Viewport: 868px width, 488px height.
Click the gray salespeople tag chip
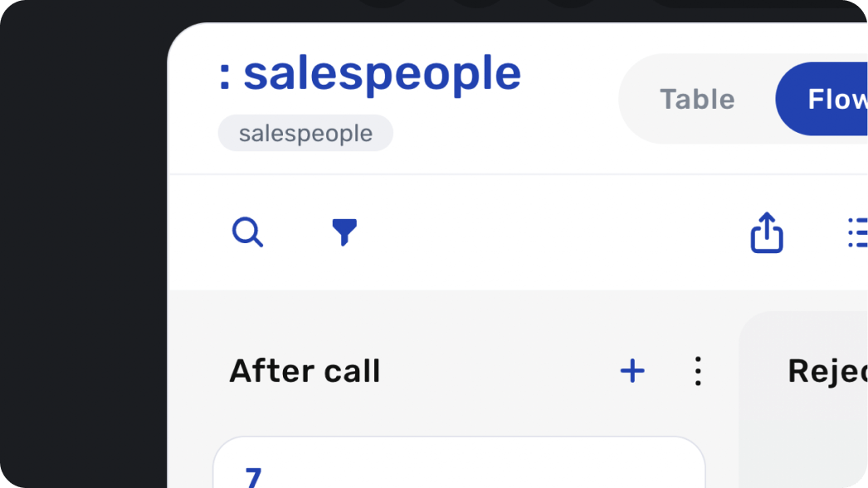pos(305,133)
